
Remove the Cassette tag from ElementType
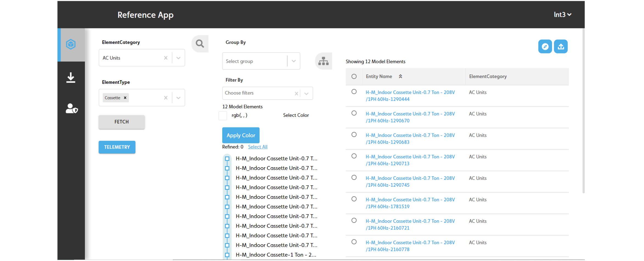[125, 98]
